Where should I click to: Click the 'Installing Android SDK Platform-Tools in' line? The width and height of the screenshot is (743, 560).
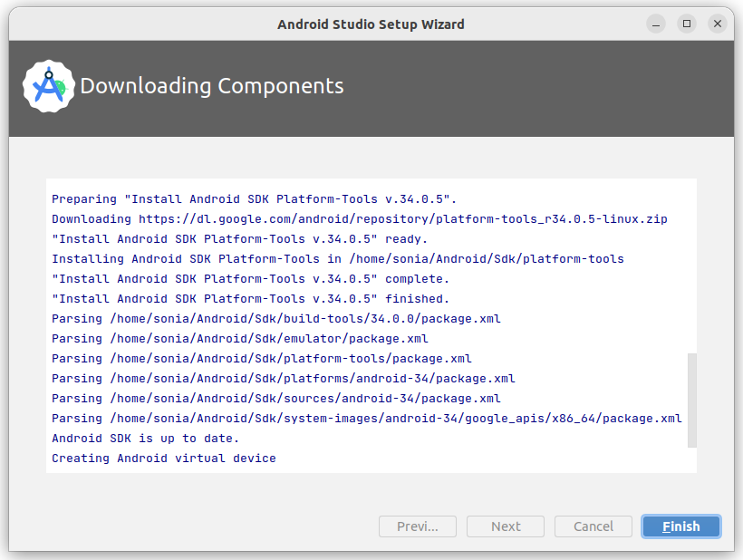click(x=338, y=258)
